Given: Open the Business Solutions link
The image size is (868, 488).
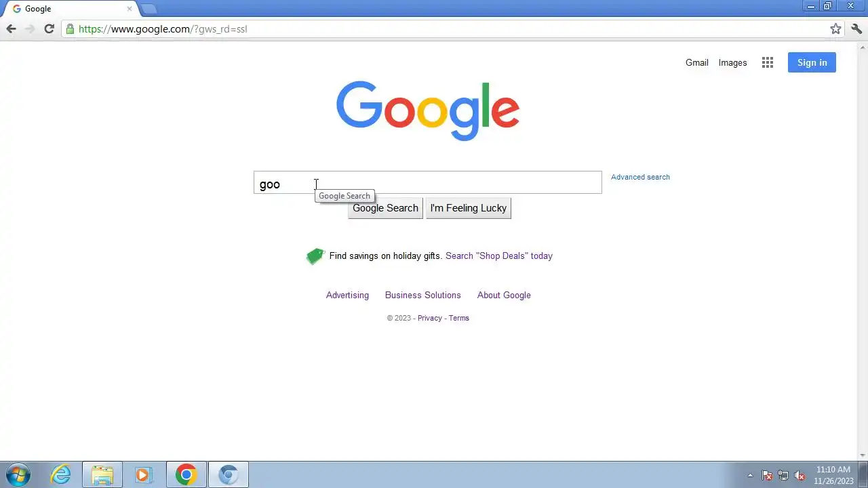Looking at the screenshot, I should pyautogui.click(x=422, y=295).
